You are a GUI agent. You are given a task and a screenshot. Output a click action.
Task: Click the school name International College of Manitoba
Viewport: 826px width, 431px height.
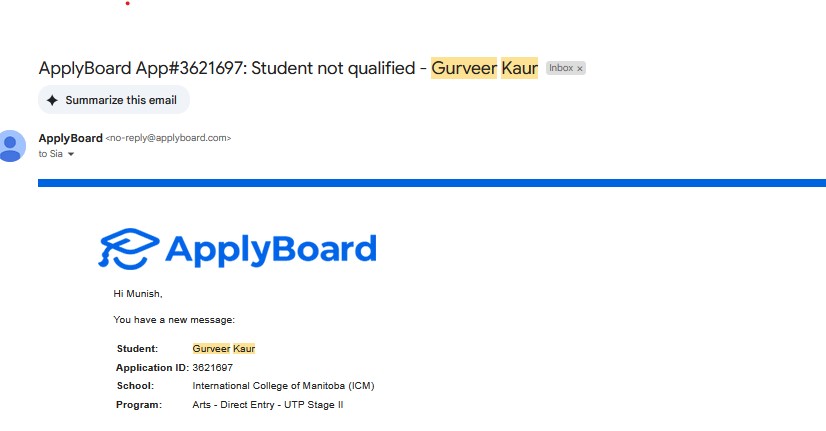point(283,385)
